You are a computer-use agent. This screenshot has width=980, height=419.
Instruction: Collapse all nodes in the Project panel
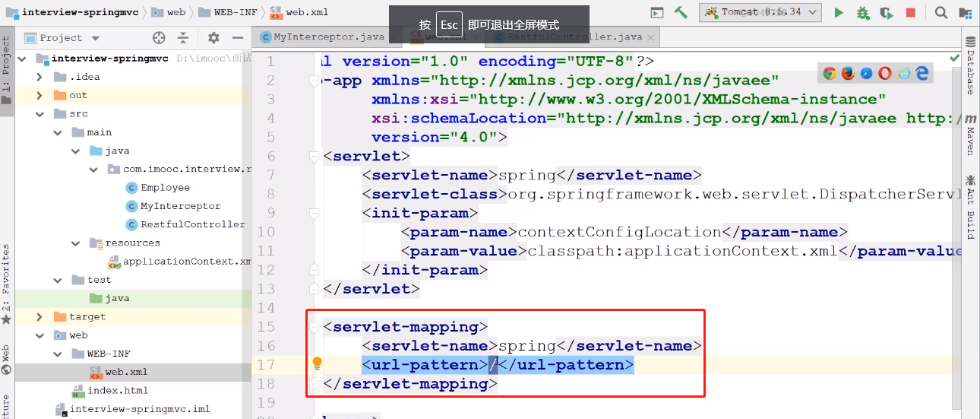(x=183, y=37)
